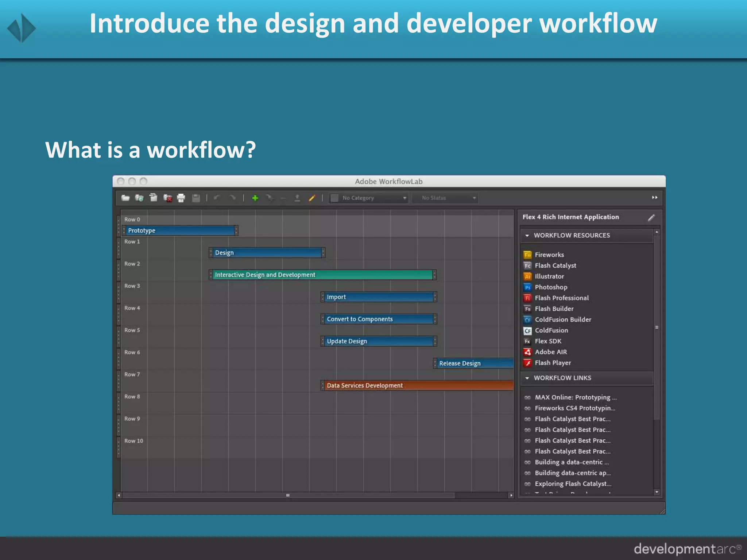The height and width of the screenshot is (560, 747).
Task: Select the Design task bar
Action: coord(267,253)
